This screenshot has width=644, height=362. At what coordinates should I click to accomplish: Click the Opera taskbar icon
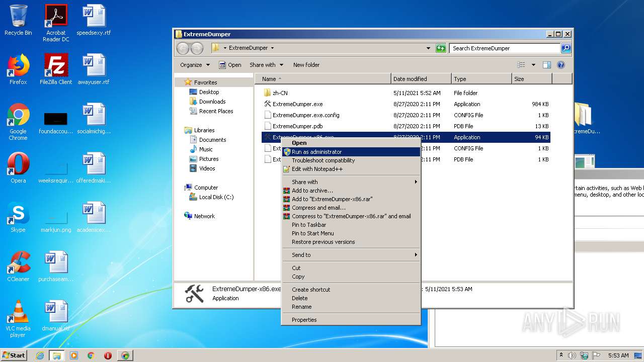pyautogui.click(x=108, y=355)
